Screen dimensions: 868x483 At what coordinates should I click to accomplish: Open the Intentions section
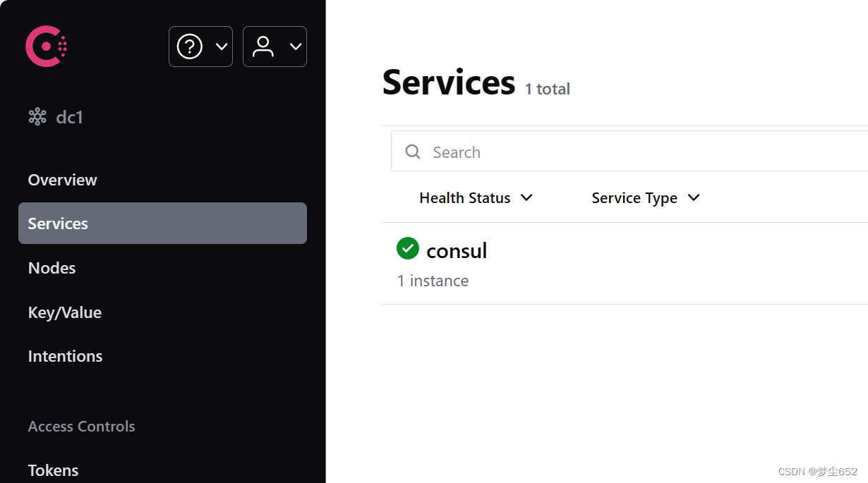65,356
